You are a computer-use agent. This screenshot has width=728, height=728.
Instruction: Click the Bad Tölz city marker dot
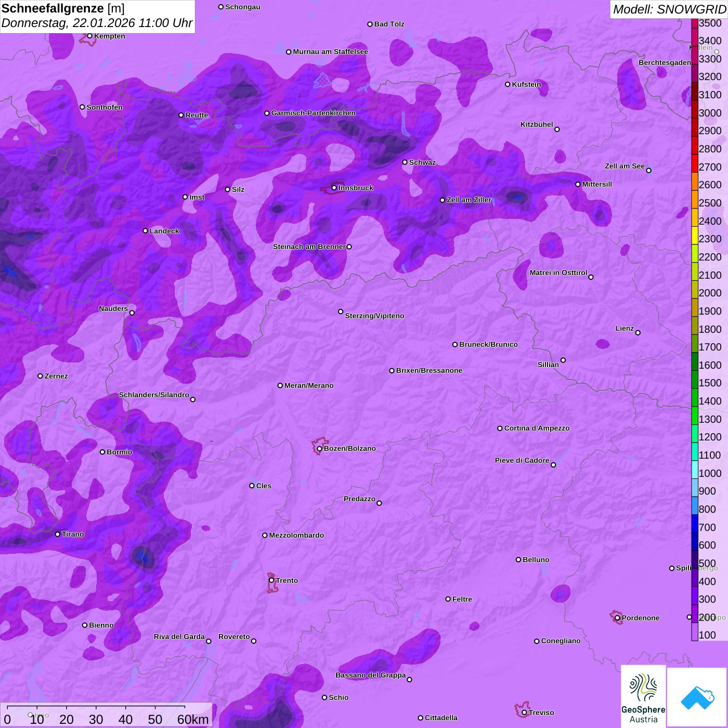click(x=370, y=24)
